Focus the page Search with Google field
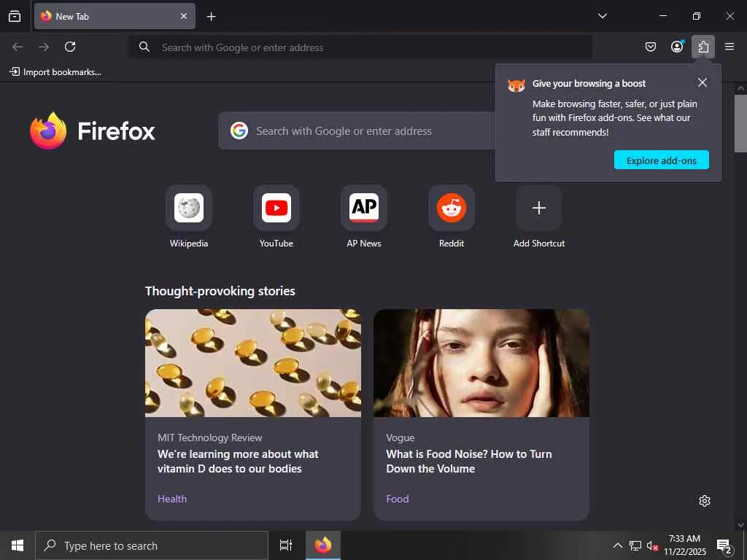 357,131
